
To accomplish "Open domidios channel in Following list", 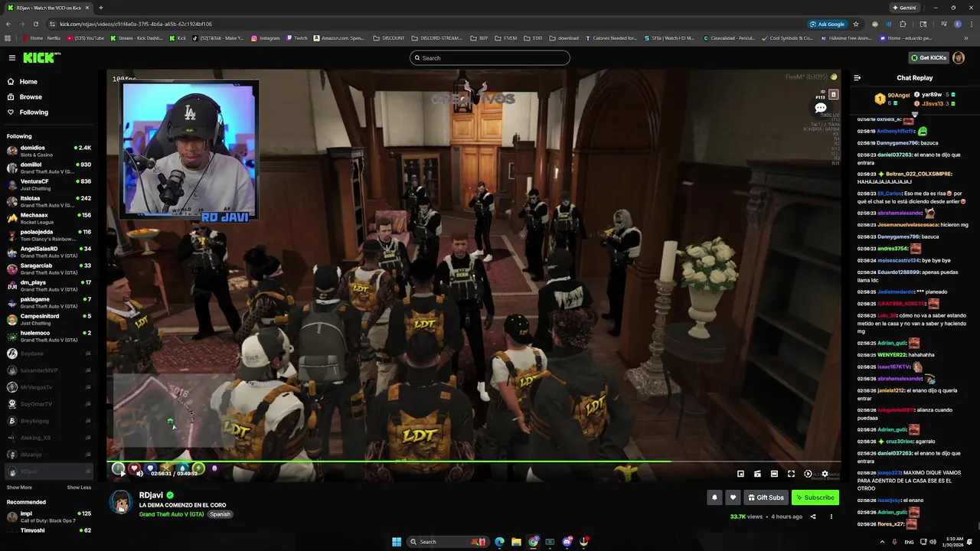I will click(x=49, y=151).
